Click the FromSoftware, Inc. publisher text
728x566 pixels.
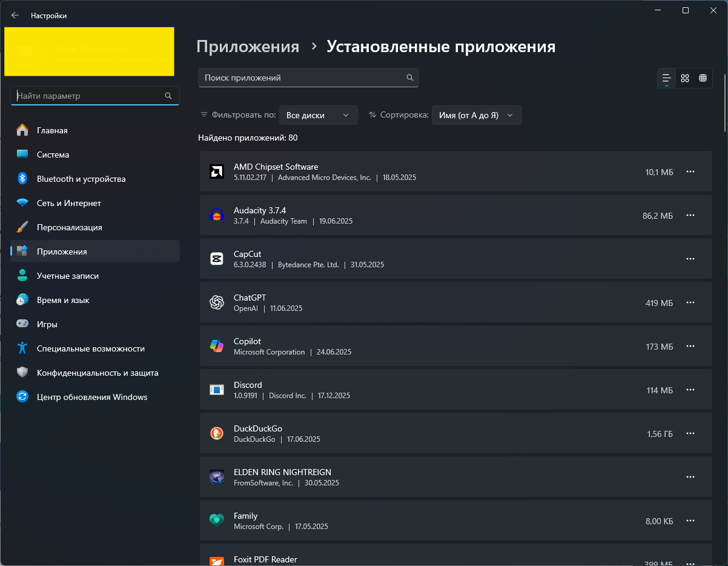click(263, 483)
